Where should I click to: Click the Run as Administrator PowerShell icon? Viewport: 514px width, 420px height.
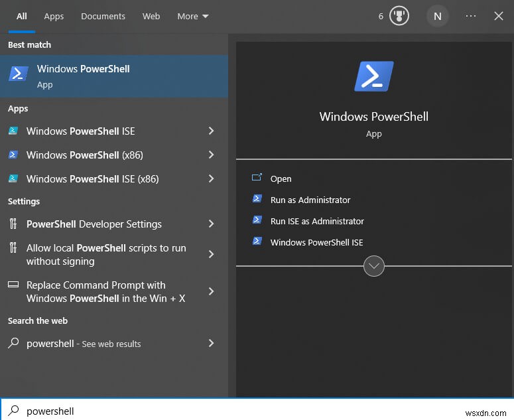pos(257,198)
